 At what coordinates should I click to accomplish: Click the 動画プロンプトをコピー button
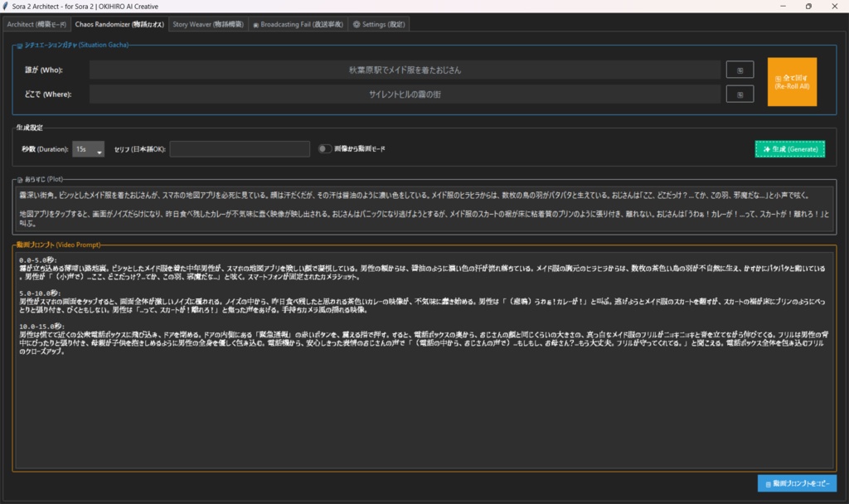click(798, 482)
